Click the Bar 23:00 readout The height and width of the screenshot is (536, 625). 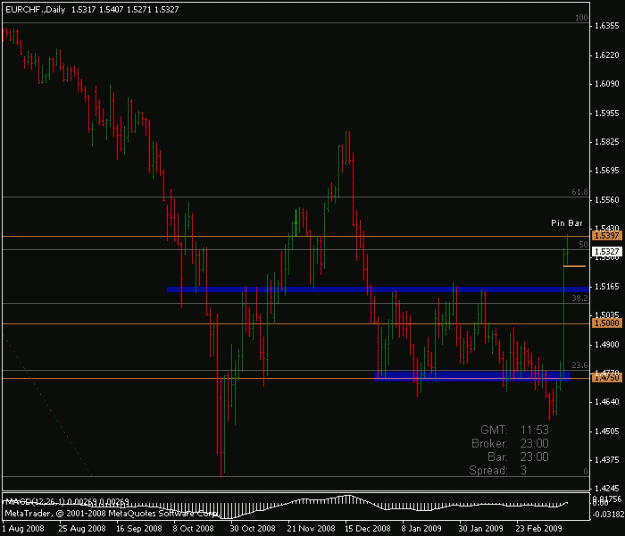tap(518, 457)
